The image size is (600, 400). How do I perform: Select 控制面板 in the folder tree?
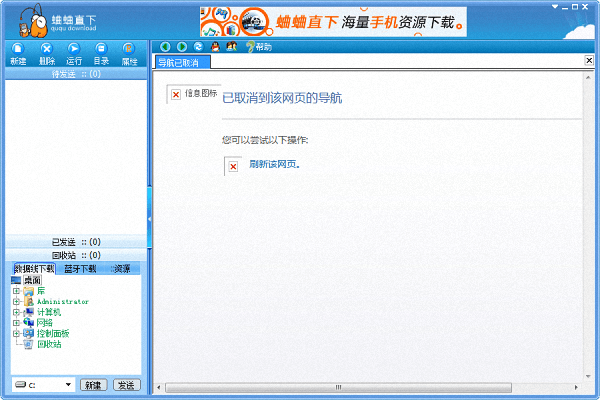pyautogui.click(x=53, y=333)
